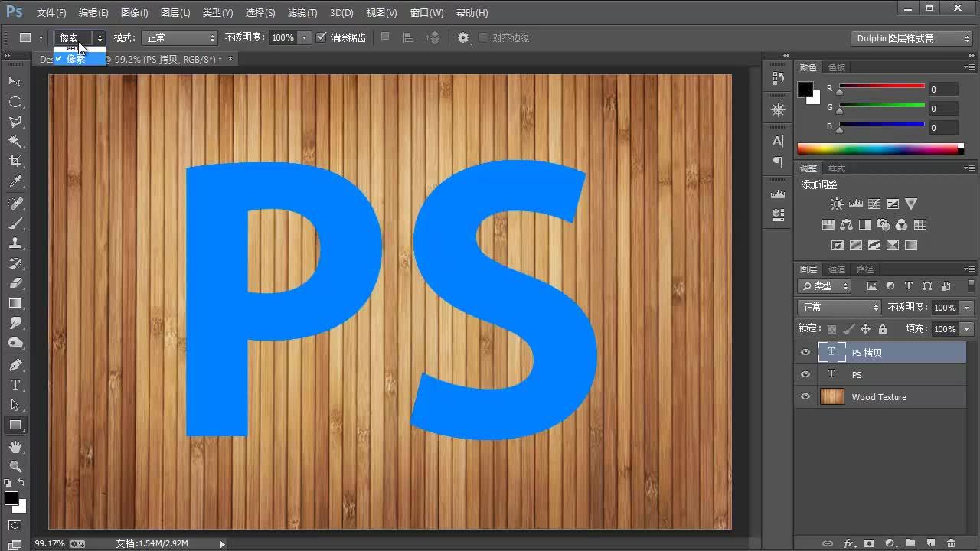Open the Character panel icon
The height and width of the screenshot is (551, 980).
[x=778, y=141]
